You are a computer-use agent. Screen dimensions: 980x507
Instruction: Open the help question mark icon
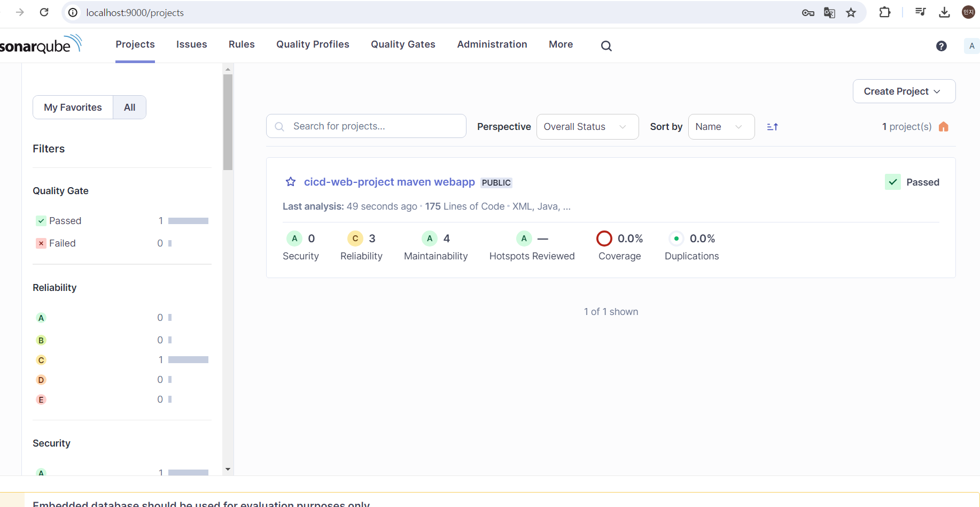click(942, 46)
